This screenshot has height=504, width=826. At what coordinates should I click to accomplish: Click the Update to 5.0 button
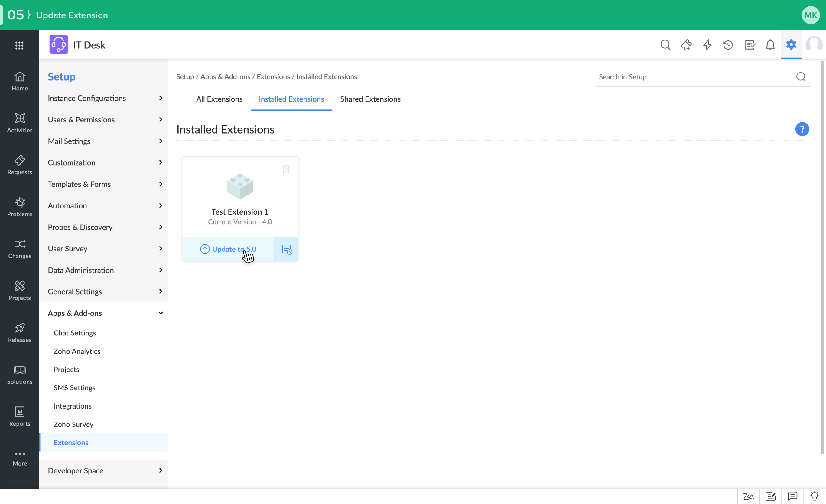point(228,249)
